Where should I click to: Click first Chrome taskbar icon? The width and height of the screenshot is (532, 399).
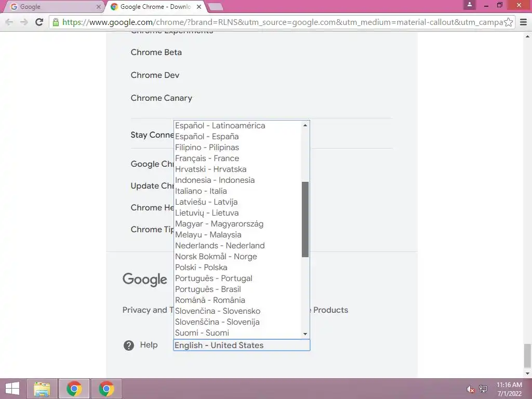[x=74, y=389]
